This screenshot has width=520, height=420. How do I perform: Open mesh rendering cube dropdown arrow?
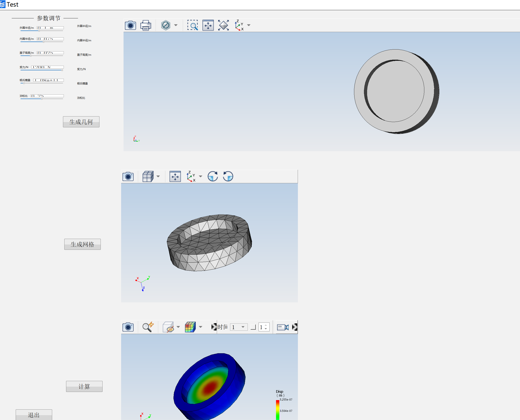pos(158,176)
